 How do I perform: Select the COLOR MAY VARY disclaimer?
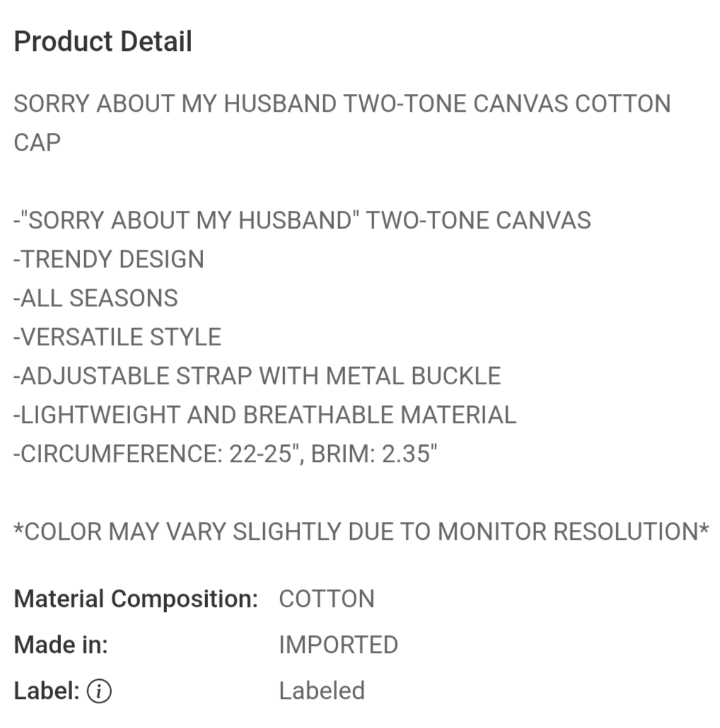[361, 531]
